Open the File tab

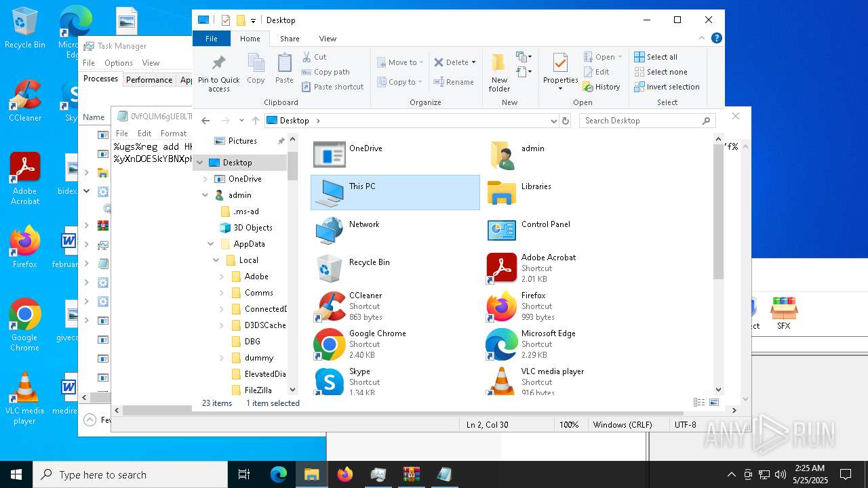tap(212, 39)
